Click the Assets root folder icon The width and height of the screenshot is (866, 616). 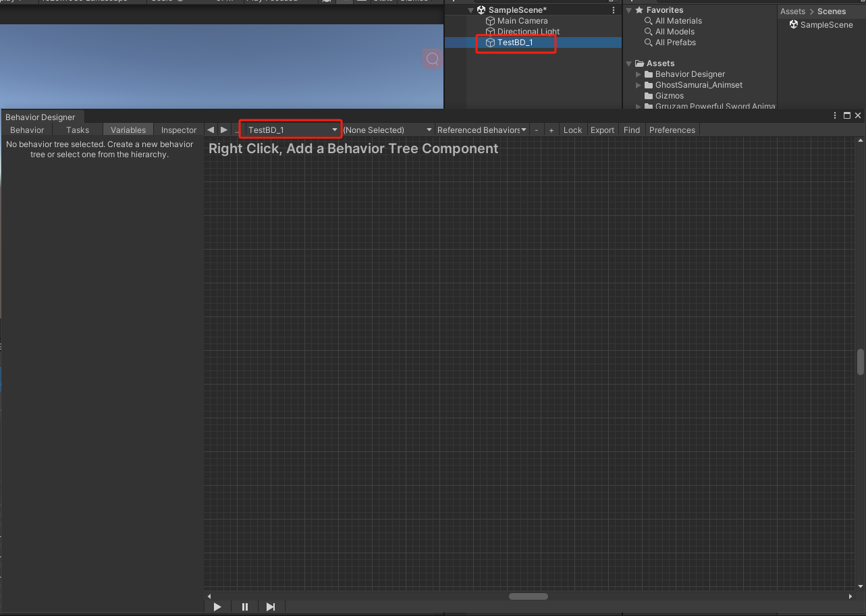click(x=639, y=63)
